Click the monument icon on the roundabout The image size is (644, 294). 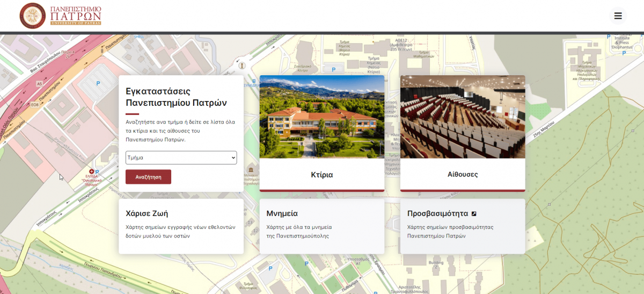(242, 66)
